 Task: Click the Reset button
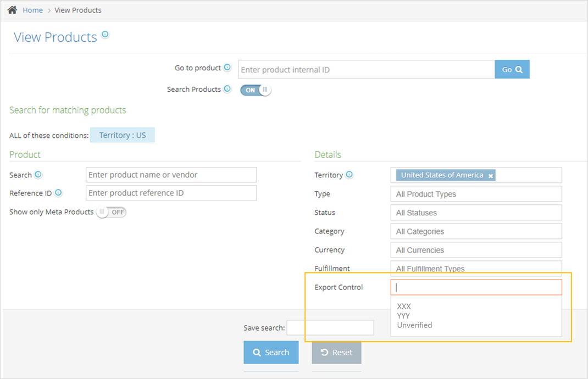tap(336, 353)
